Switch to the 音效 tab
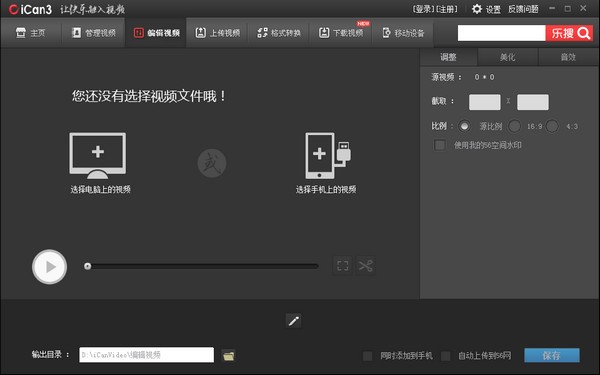Image resolution: width=600 pixels, height=375 pixels. [x=569, y=57]
